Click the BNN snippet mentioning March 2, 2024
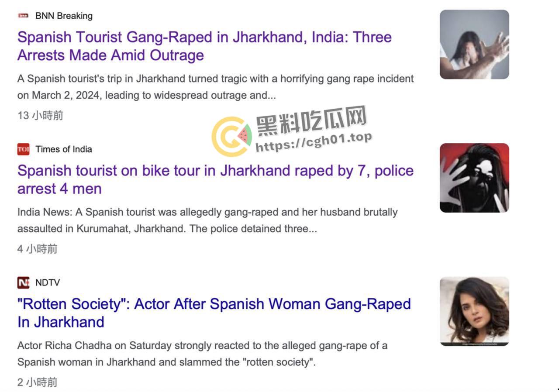 (216, 87)
